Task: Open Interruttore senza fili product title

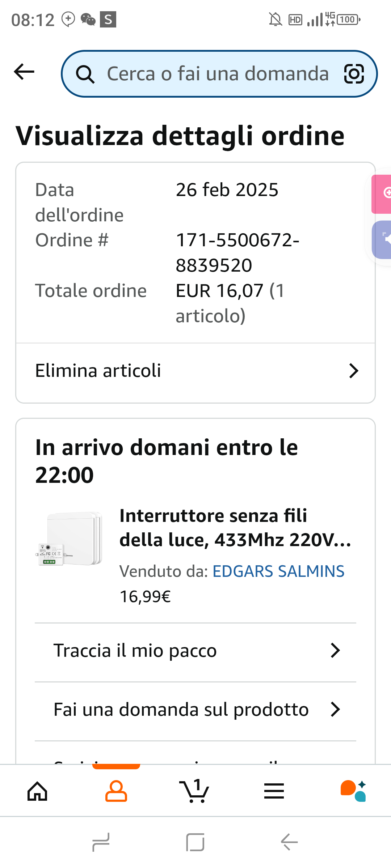Action: (x=235, y=528)
